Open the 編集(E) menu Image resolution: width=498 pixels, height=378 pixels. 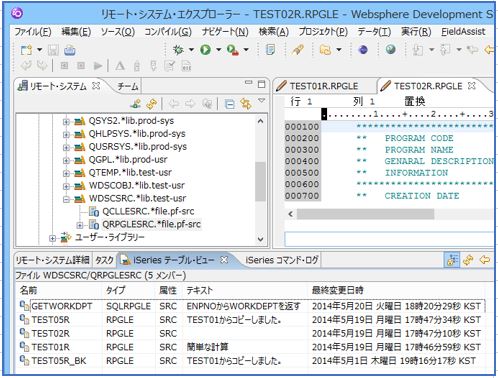tap(76, 32)
